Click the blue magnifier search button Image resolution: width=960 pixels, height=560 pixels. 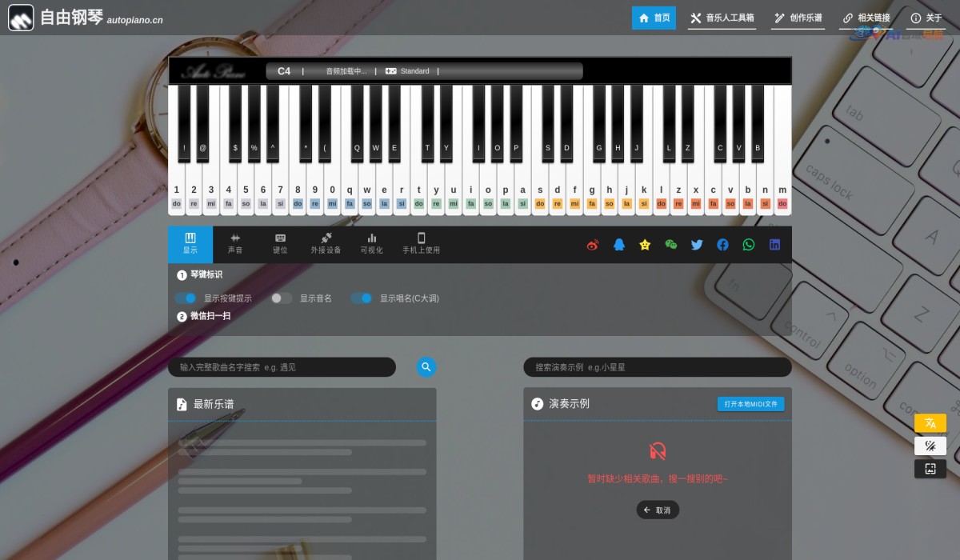(426, 367)
